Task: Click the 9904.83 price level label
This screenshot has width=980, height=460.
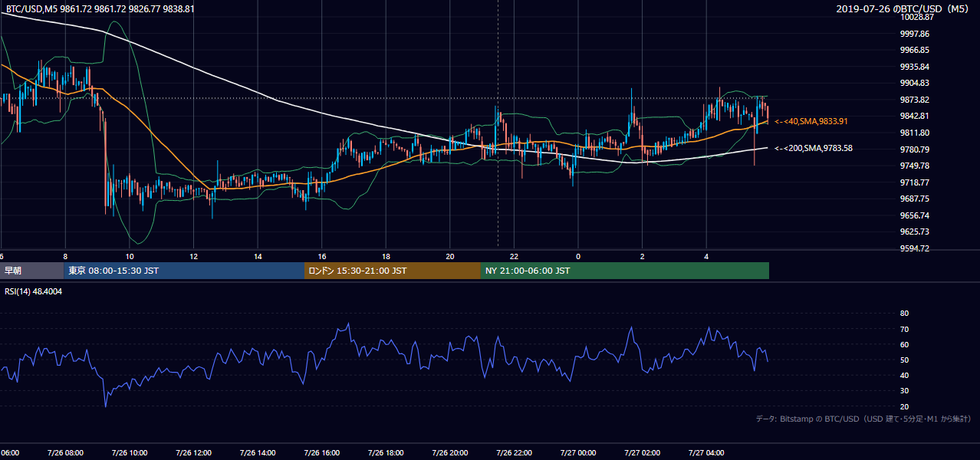Action: (915, 83)
